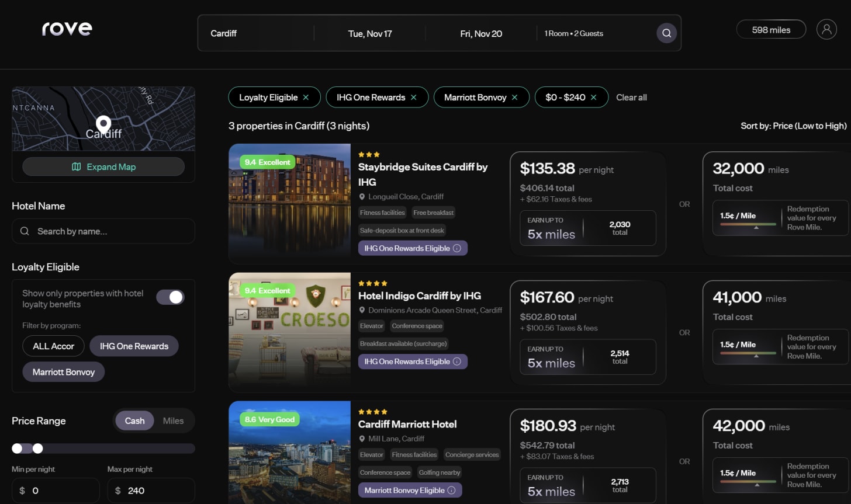This screenshot has width=851, height=504.
Task: Click star rating of Hotel Indigo Cardiff
Action: coord(373,283)
